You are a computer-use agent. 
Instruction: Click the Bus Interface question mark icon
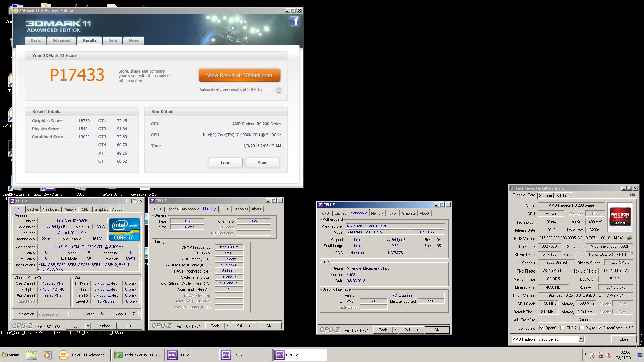pyautogui.click(x=632, y=254)
